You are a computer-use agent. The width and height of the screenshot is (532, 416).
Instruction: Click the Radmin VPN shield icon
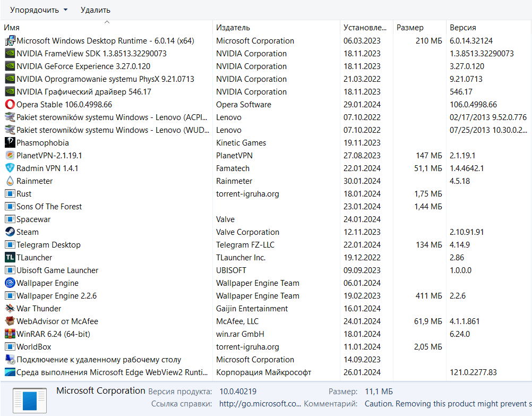(10, 168)
